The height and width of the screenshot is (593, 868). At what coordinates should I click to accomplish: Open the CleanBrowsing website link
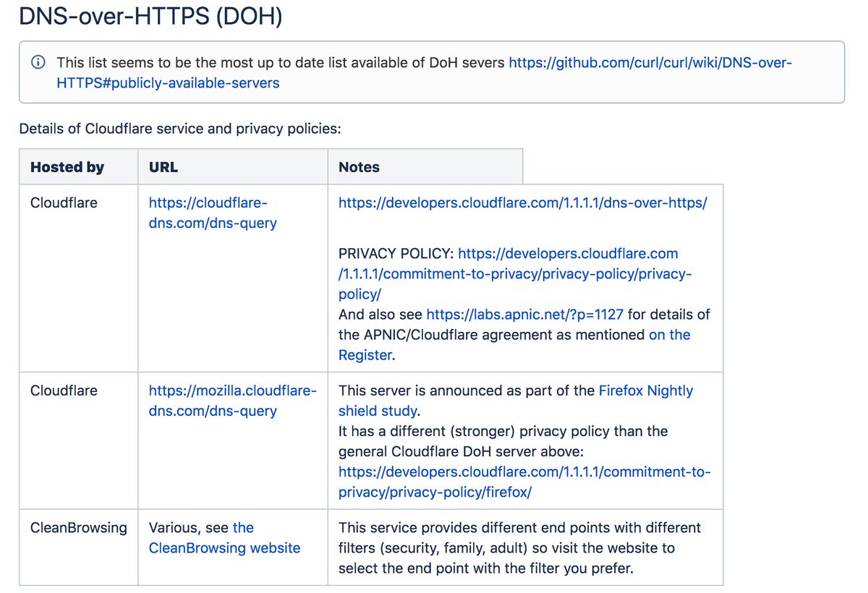pyautogui.click(x=224, y=538)
